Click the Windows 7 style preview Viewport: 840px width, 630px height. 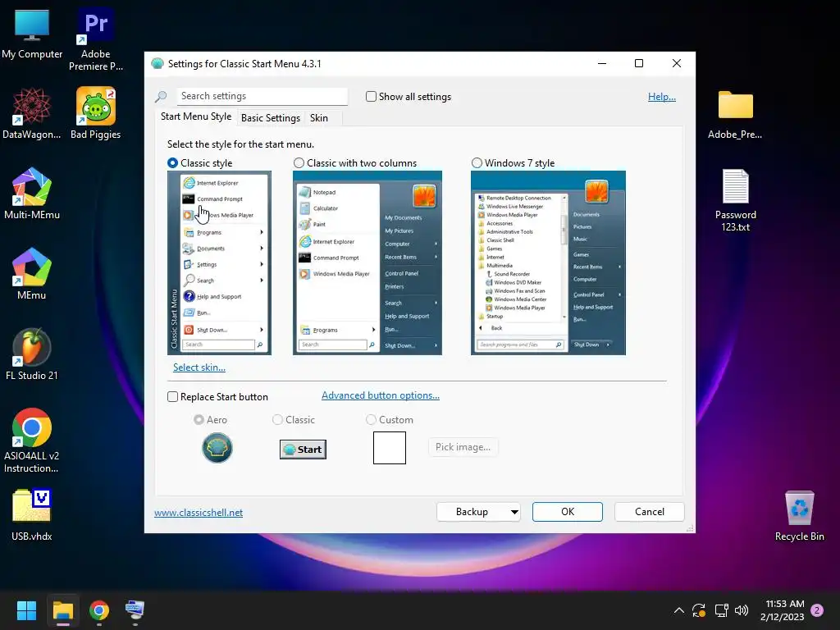[548, 262]
